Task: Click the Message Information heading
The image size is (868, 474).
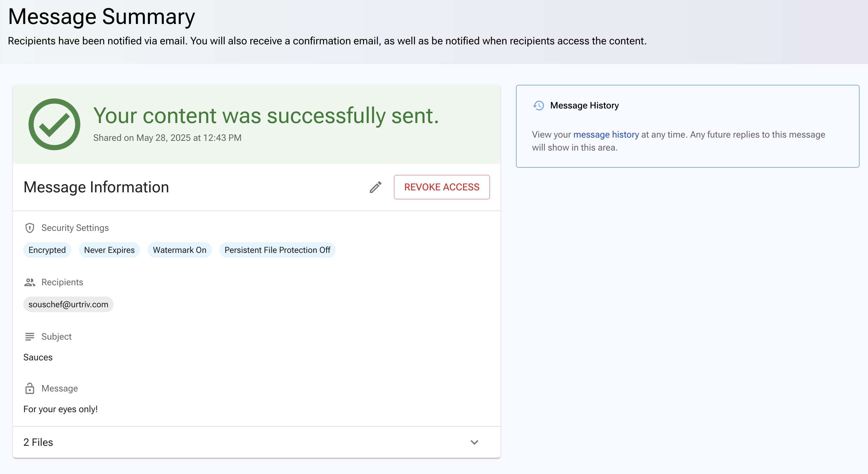Action: tap(96, 187)
